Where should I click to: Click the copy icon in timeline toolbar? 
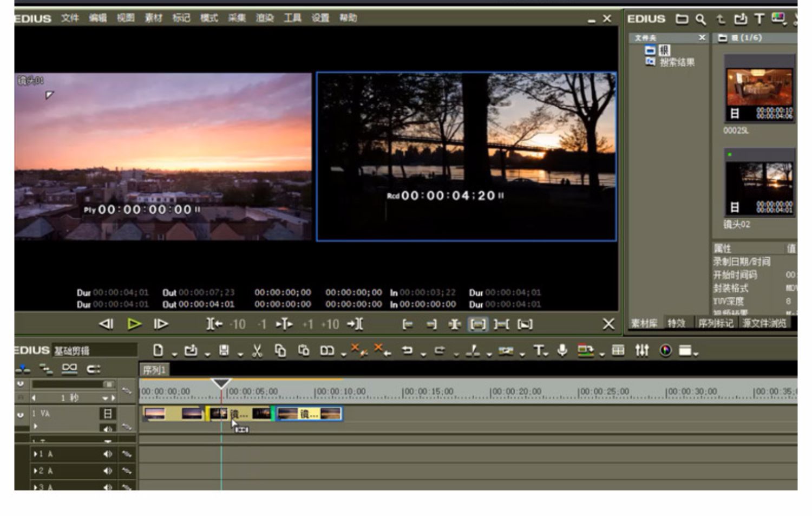tap(280, 351)
